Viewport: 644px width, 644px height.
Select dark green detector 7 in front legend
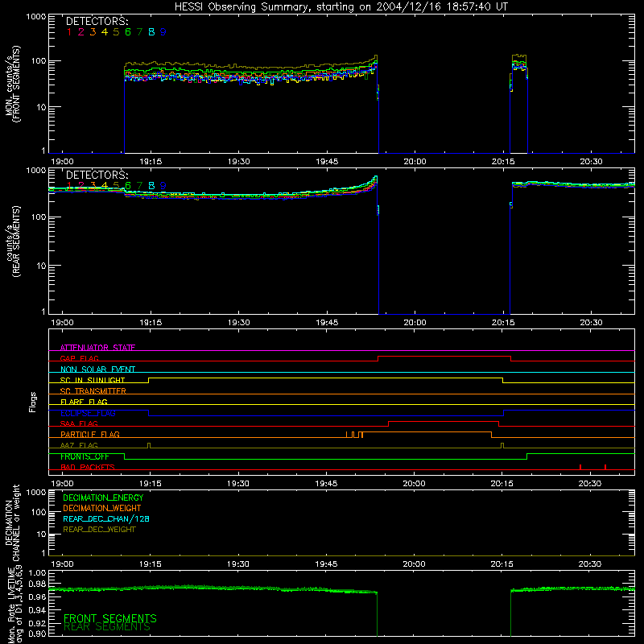click(139, 32)
